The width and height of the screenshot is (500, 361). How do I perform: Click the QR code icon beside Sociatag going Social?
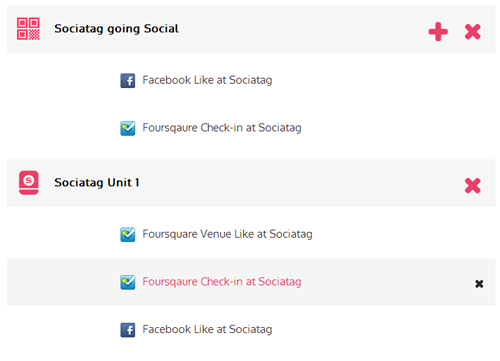point(28,29)
